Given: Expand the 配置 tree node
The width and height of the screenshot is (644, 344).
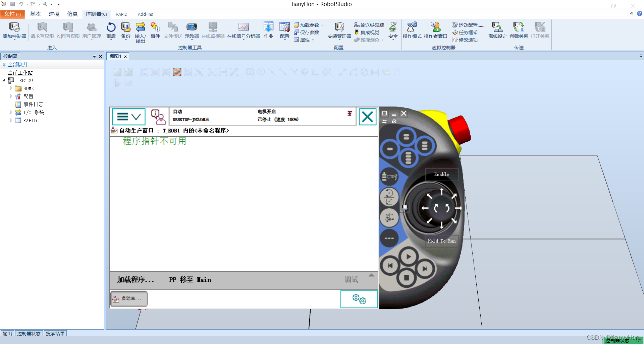Looking at the screenshot, I should [11, 96].
